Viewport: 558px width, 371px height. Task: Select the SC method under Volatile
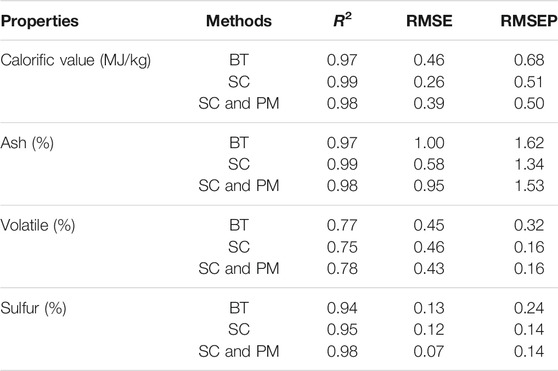[239, 247]
